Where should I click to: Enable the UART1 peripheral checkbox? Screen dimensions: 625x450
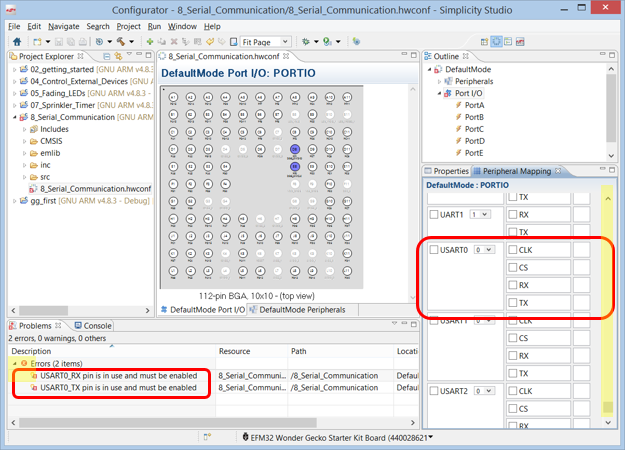(x=434, y=214)
